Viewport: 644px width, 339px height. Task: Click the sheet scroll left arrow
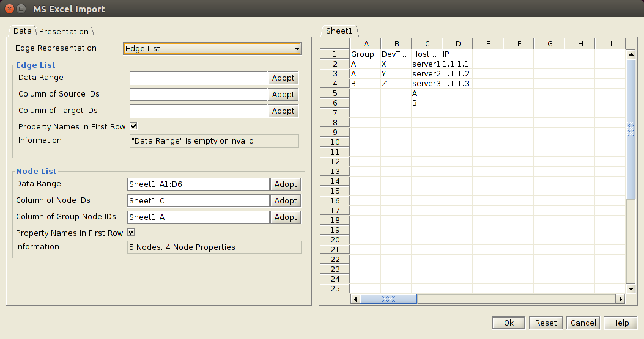pyautogui.click(x=355, y=299)
